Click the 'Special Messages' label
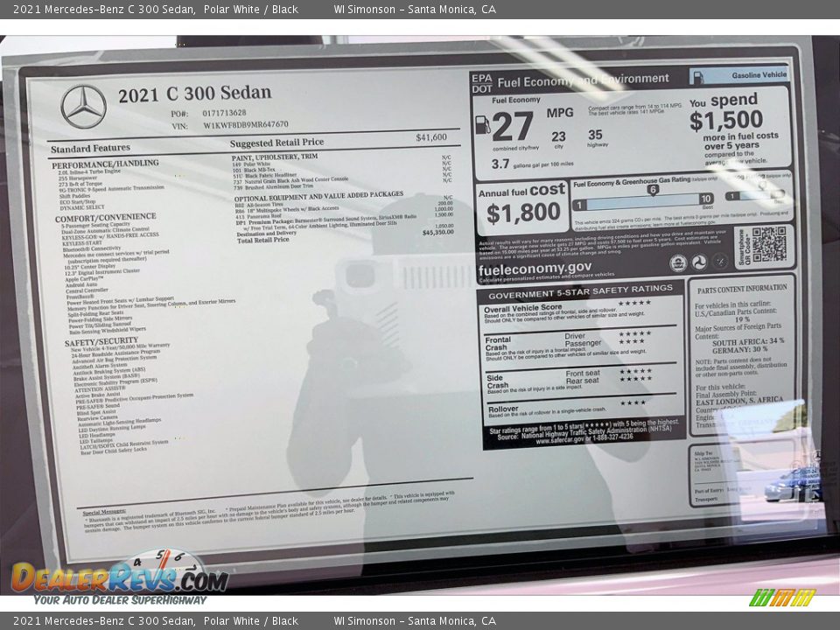The image size is (840, 630). pos(104,512)
